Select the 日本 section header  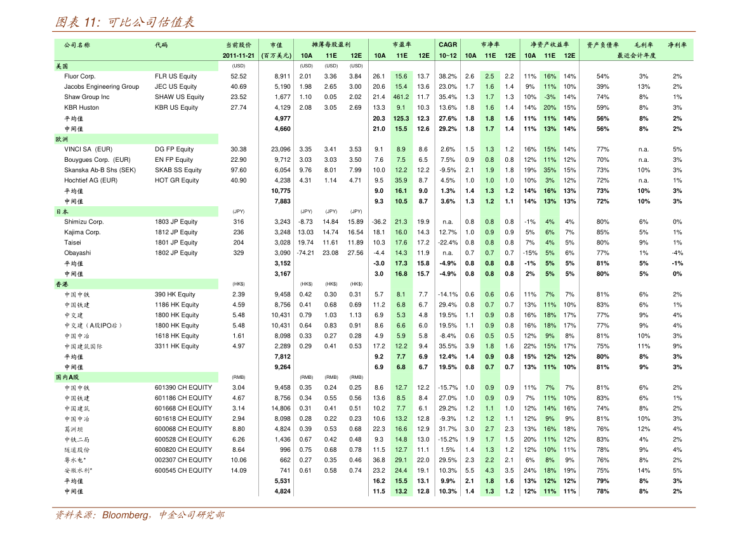(x=62, y=211)
